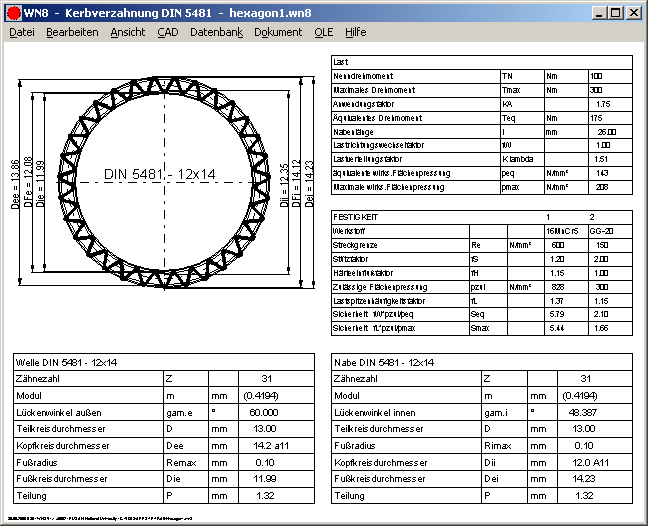Click the red WN8 application icon
The height and width of the screenshot is (526, 648).
[13, 12]
